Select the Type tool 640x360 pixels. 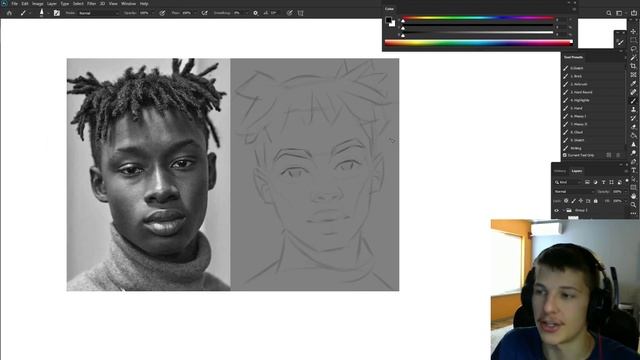[633, 170]
